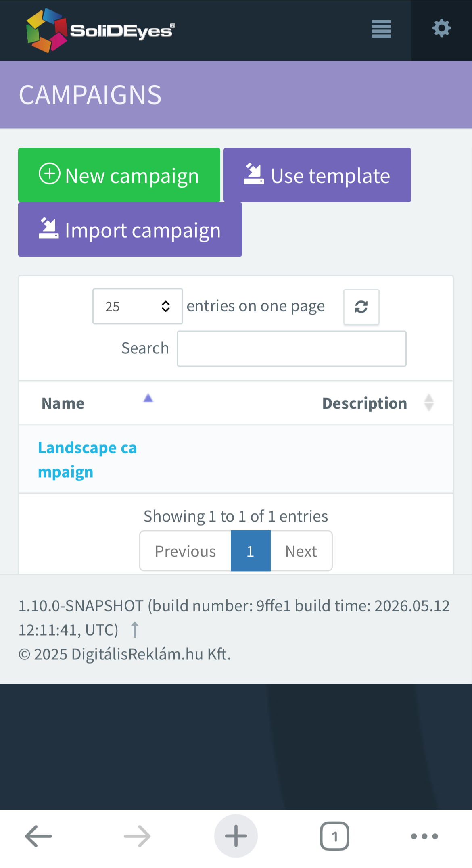Tap the browser forward arrow
The image size is (472, 868).
point(137,837)
